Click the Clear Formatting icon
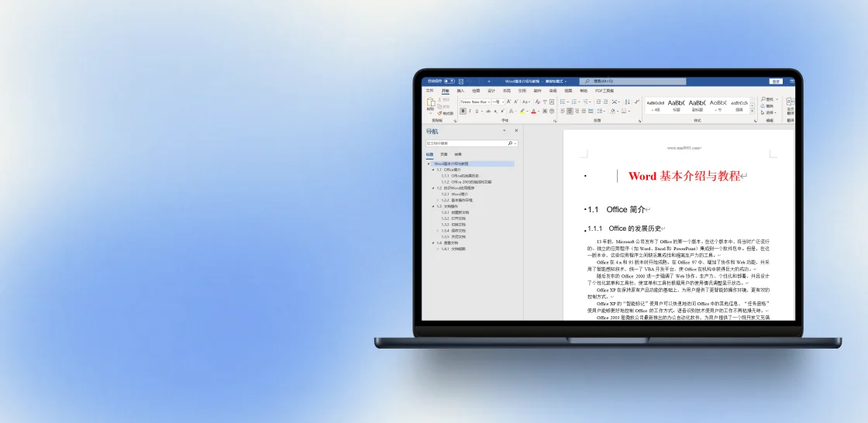The width and height of the screenshot is (868, 423). 538,101
